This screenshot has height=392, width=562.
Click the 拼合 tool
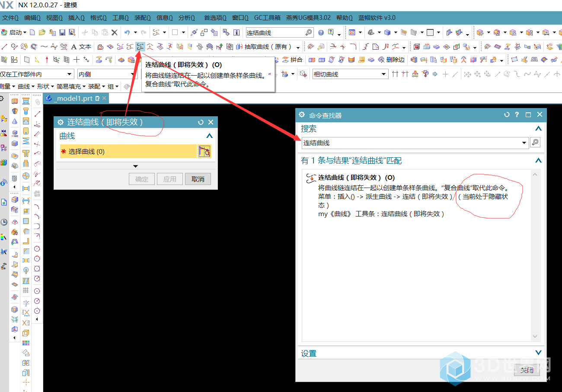[293, 60]
